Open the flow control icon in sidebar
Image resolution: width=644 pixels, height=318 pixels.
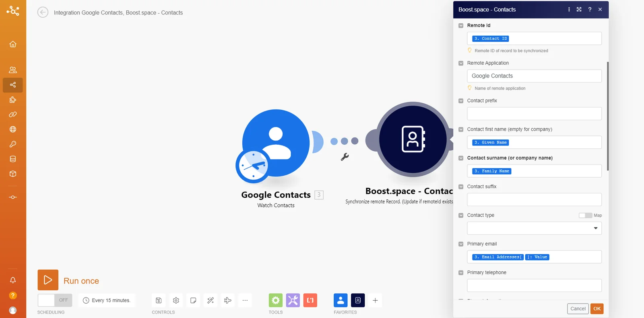click(13, 197)
